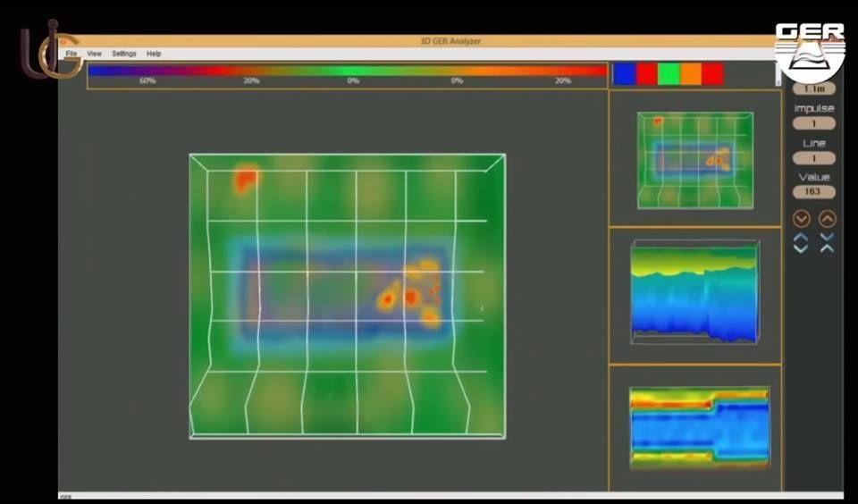858x504 pixels.
Task: Open the View menu
Action: (x=94, y=54)
